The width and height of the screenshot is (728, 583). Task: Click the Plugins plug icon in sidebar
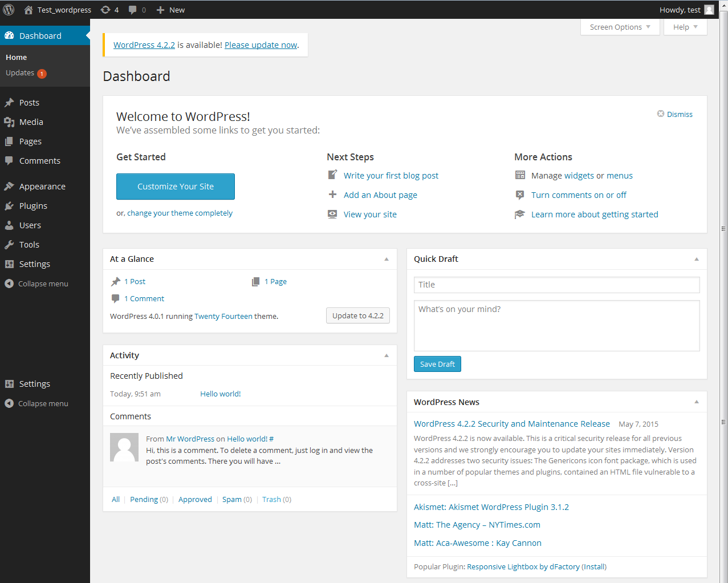(9, 206)
